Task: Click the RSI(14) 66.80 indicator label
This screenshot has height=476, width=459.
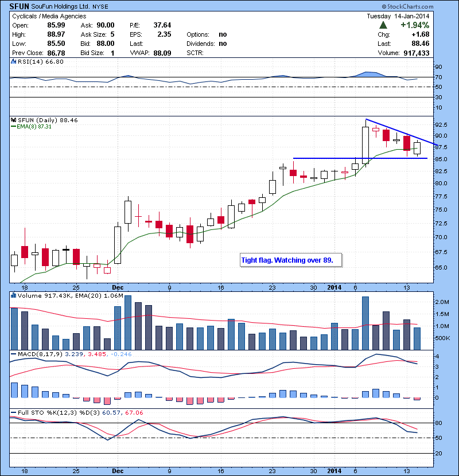Action: (x=40, y=61)
